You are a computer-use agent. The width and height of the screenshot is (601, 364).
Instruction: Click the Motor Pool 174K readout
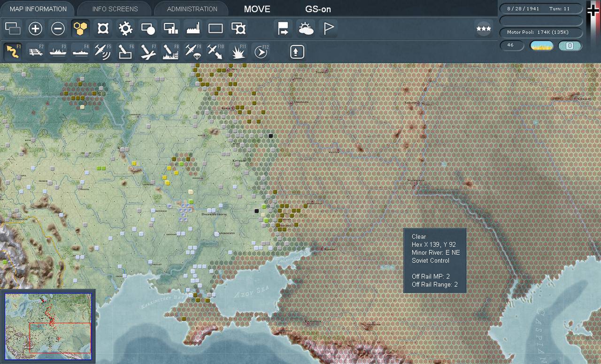coord(541,32)
